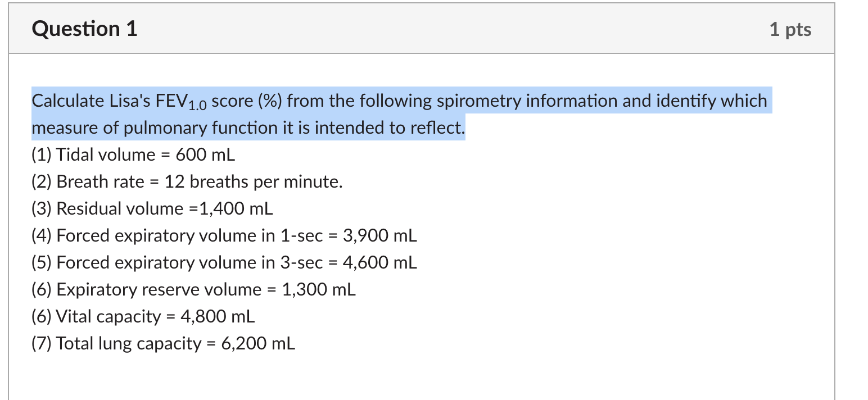Click the "Total lung capacity" label

(x=128, y=343)
